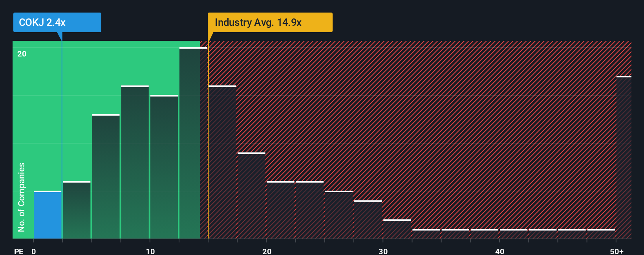
Task: Click the x-axis label 50+
Action: click(617, 251)
